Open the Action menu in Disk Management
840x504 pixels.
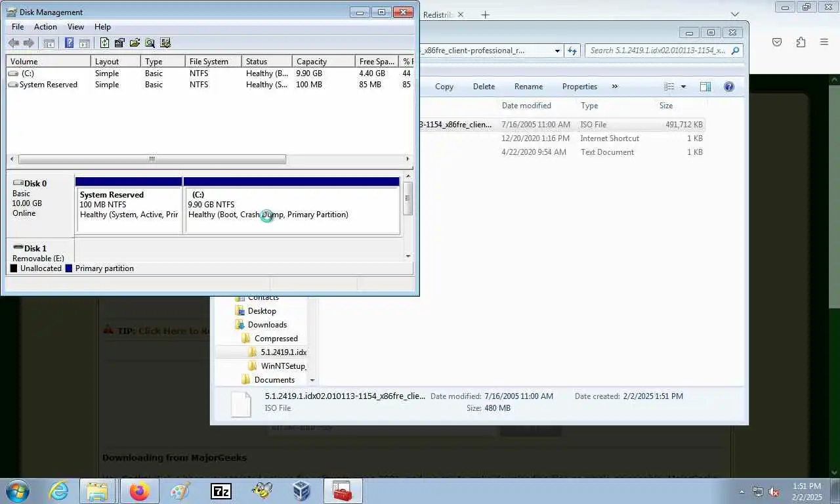point(45,27)
